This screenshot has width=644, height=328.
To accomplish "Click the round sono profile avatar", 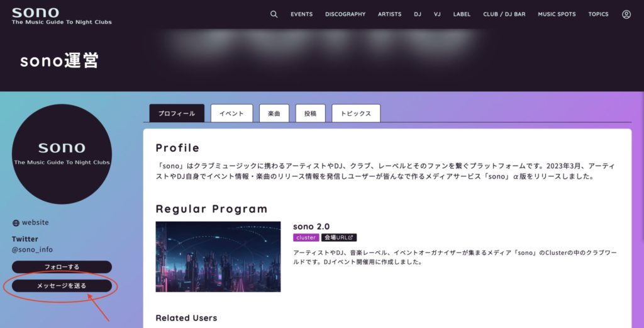I will pos(62,154).
